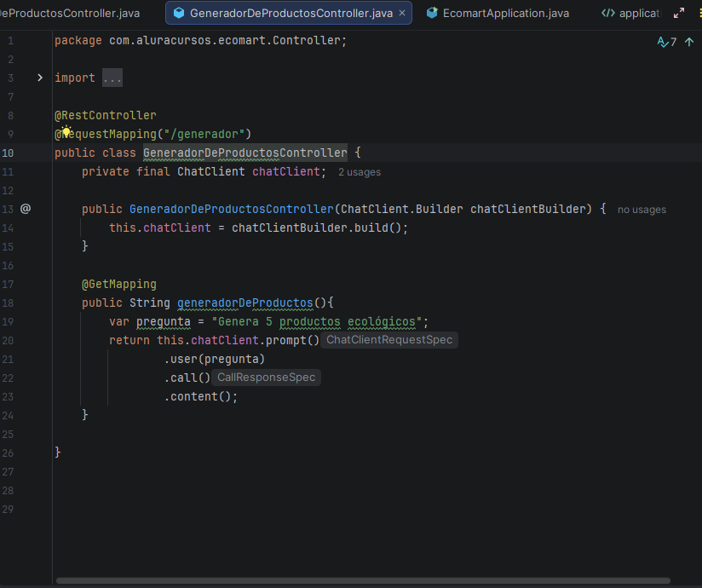Switch to the EcomartApplication.java tab
The height and width of the screenshot is (588, 702).
click(505, 14)
